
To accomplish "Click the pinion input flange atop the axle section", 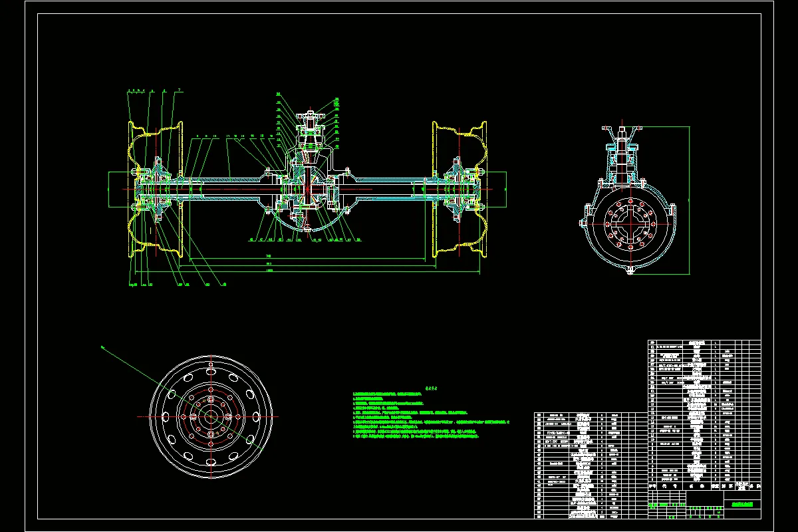I will coord(309,118).
